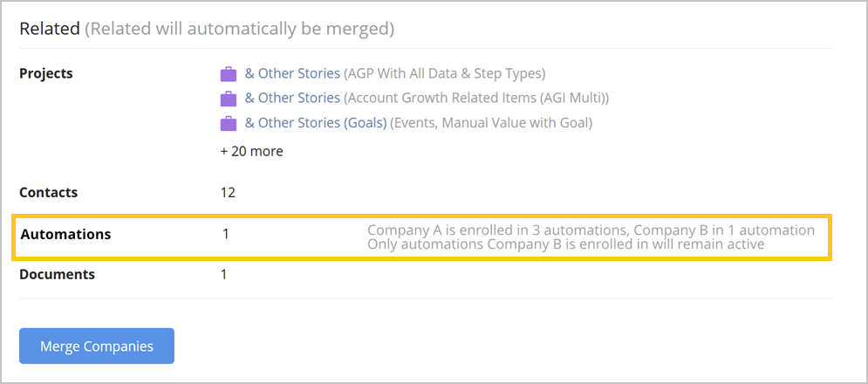Click the Contacts row label
Viewport: 868px width, 384px height.
click(49, 193)
